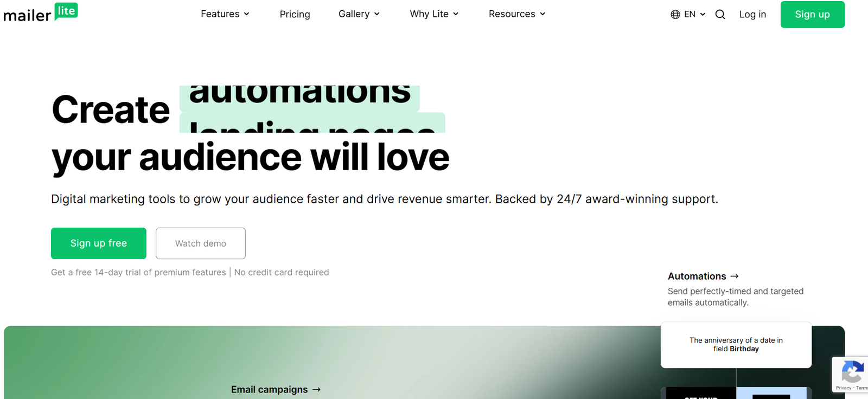Click the arrow beside Email campaigns

tap(317, 390)
